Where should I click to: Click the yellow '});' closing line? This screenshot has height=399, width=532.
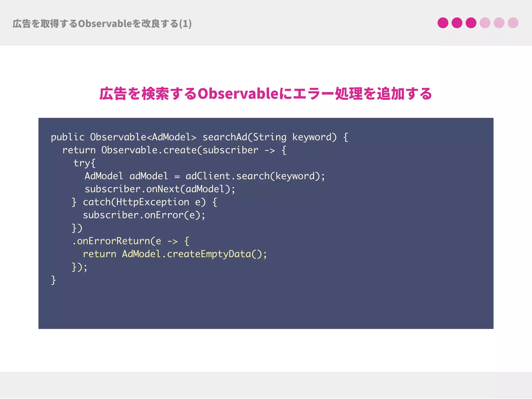pos(79,267)
